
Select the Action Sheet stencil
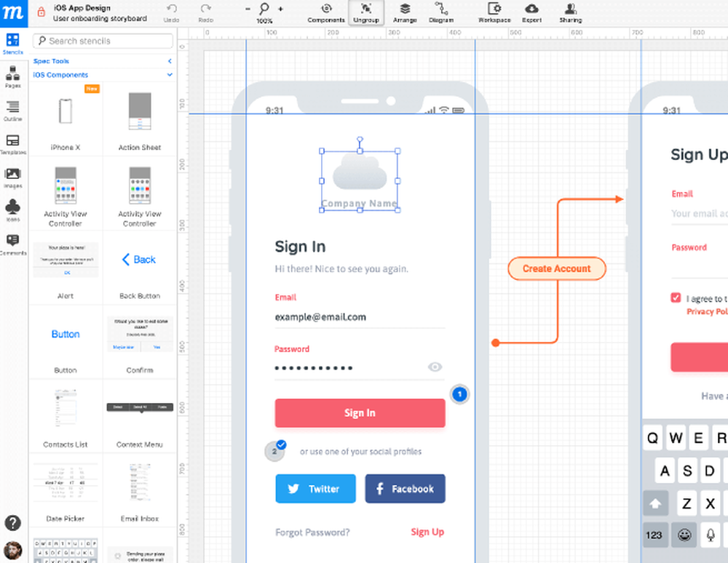(140, 119)
